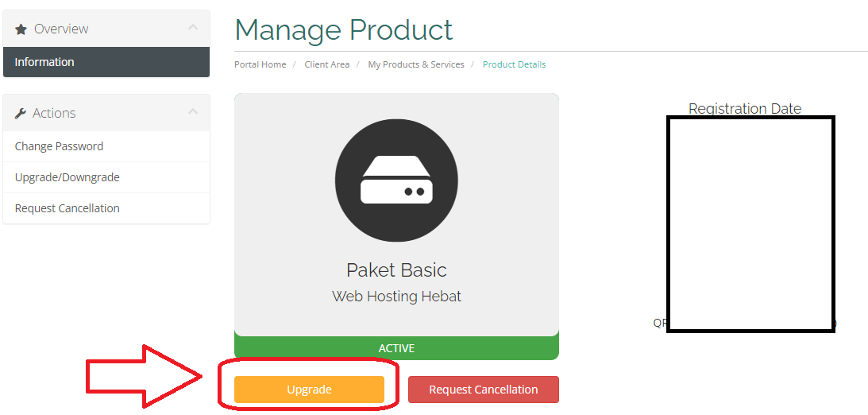
Task: Click the Overview panel heading
Action: 106,29
